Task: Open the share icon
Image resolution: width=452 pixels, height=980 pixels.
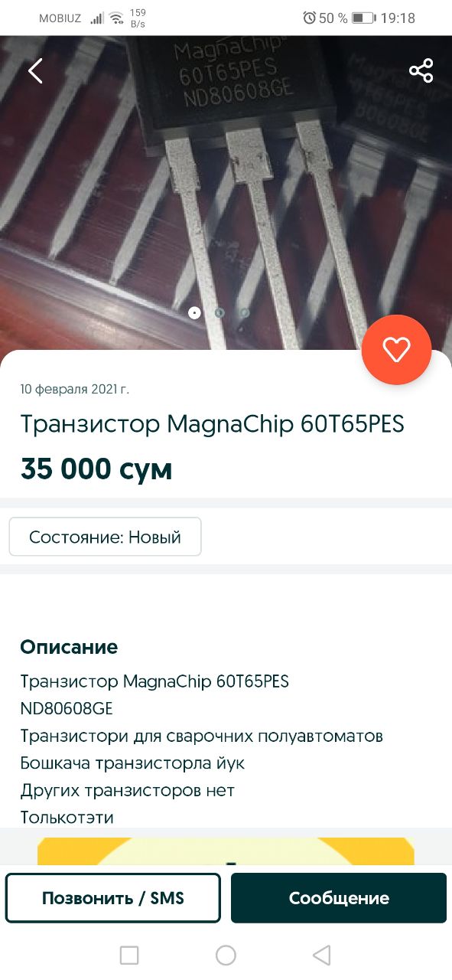Action: coord(421,70)
